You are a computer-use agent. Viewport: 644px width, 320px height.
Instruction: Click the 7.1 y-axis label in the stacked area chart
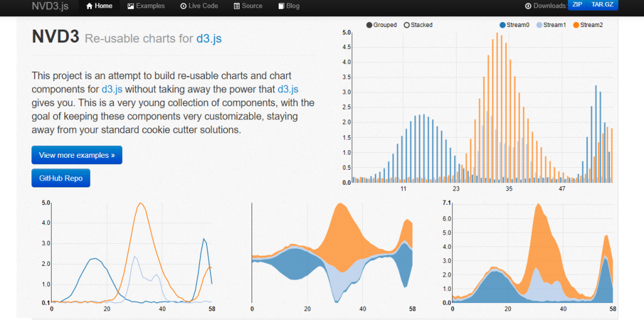pyautogui.click(x=447, y=203)
